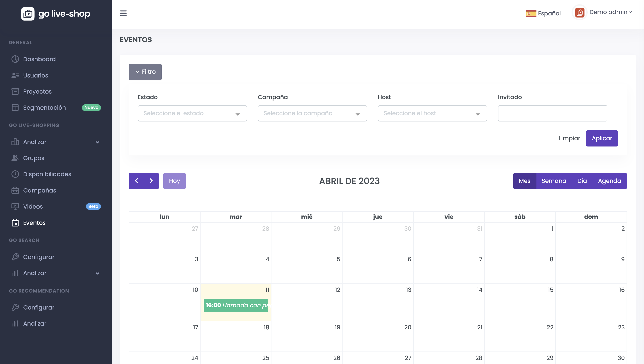Open the Estado state dropdown
The image size is (644, 364).
point(192,113)
